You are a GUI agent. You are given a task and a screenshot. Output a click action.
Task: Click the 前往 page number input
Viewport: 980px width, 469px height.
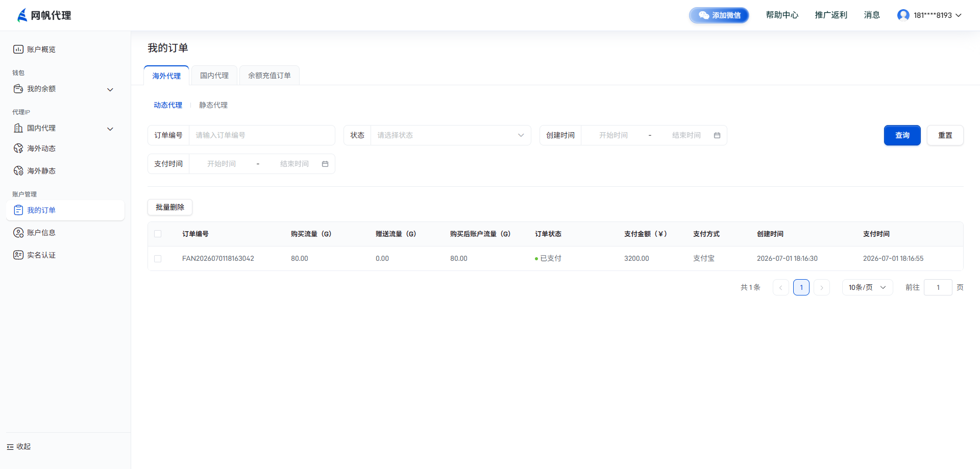[938, 287]
